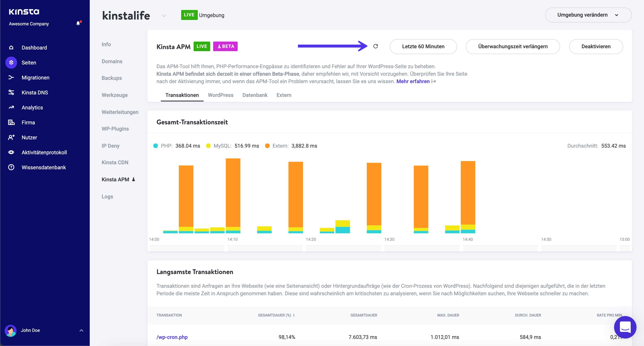
Task: Click the Nutzer add-user icon
Action: pos(11,137)
